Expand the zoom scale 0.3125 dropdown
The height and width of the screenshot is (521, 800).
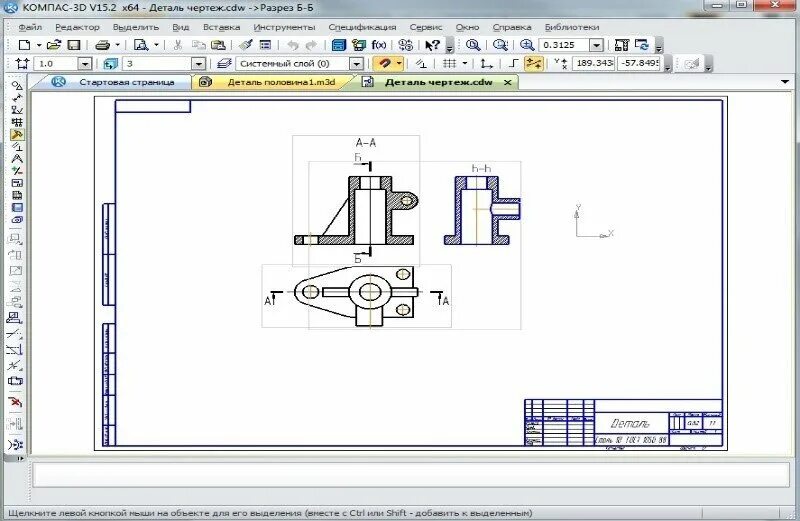[x=596, y=45]
